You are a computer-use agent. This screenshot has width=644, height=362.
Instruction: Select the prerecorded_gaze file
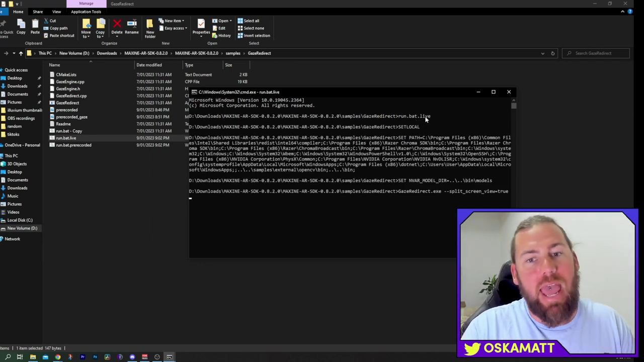71,117
